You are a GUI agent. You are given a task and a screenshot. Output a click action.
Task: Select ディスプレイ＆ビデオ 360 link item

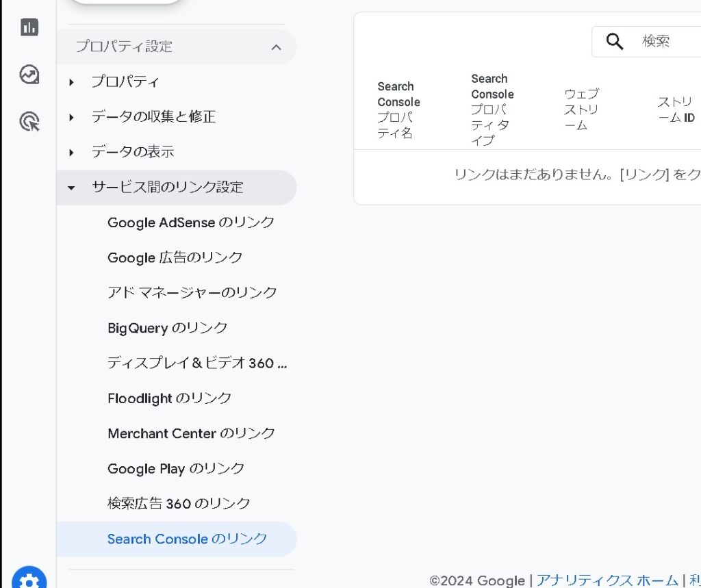point(196,363)
